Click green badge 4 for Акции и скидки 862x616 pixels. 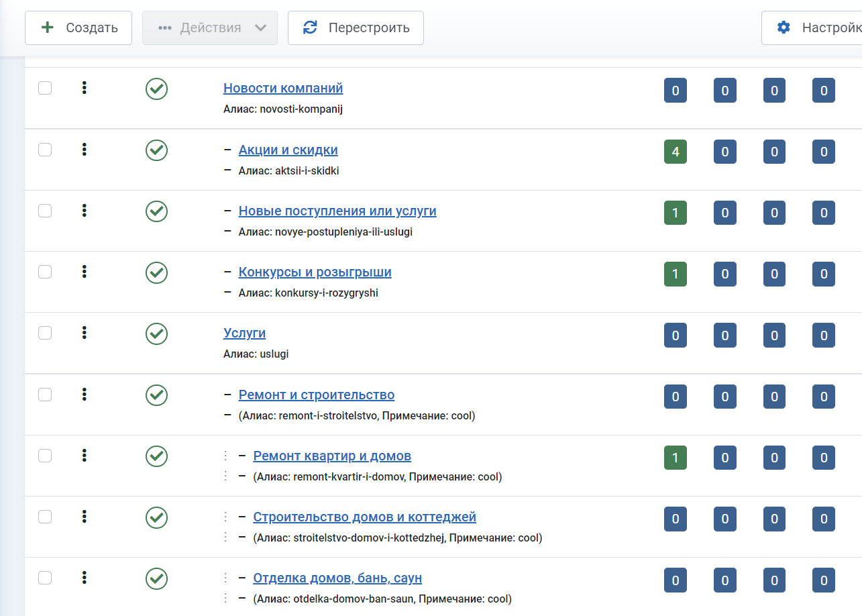675,152
